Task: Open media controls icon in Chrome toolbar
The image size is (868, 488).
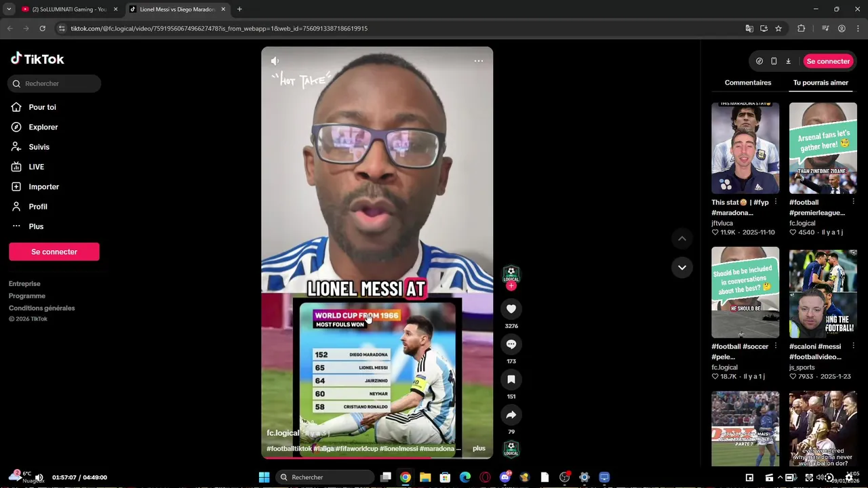Action: (x=825, y=28)
